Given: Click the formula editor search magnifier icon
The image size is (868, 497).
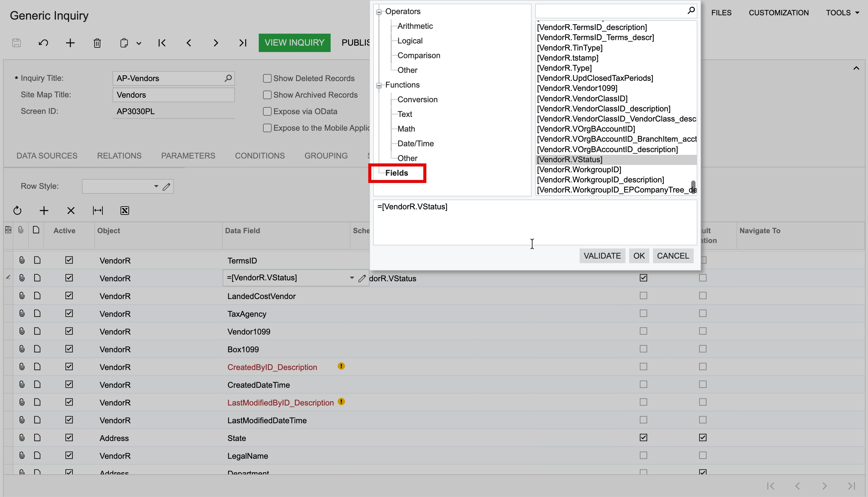Looking at the screenshot, I should click(x=691, y=11).
